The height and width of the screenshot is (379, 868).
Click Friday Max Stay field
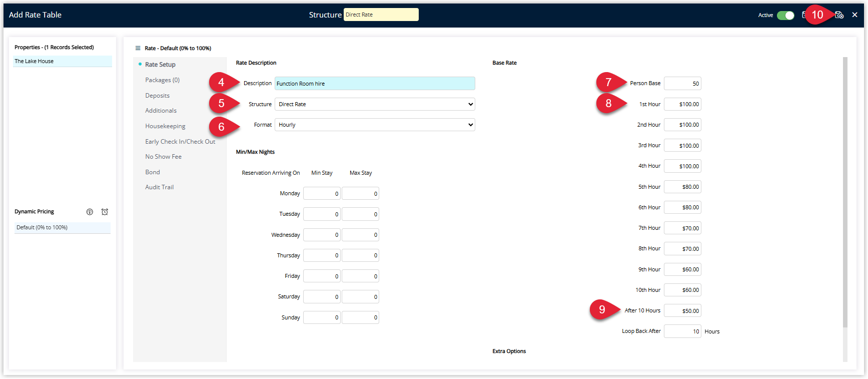360,276
